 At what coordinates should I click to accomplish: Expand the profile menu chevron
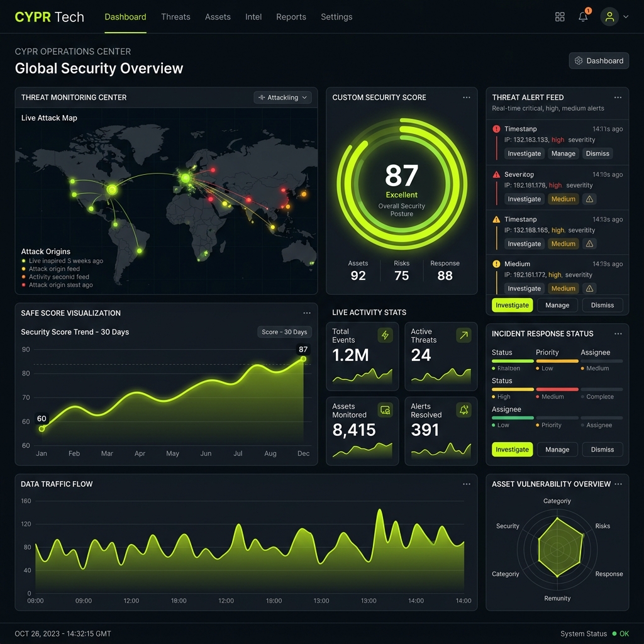pyautogui.click(x=626, y=17)
